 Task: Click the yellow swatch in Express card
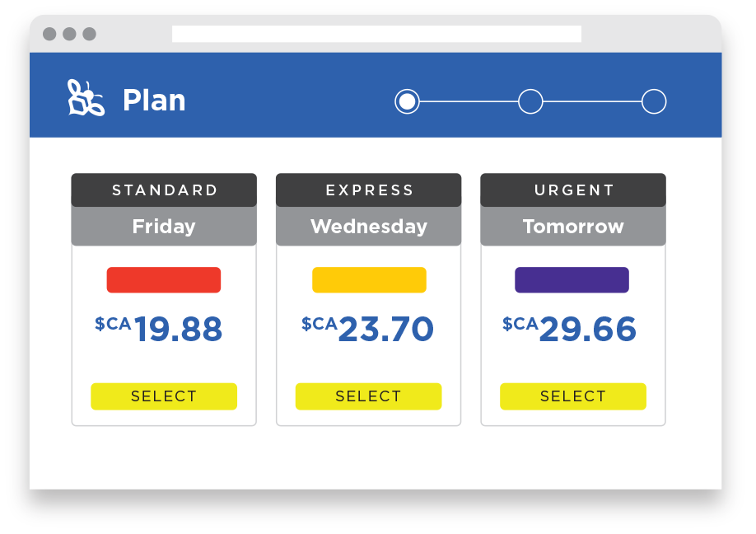[x=369, y=280]
